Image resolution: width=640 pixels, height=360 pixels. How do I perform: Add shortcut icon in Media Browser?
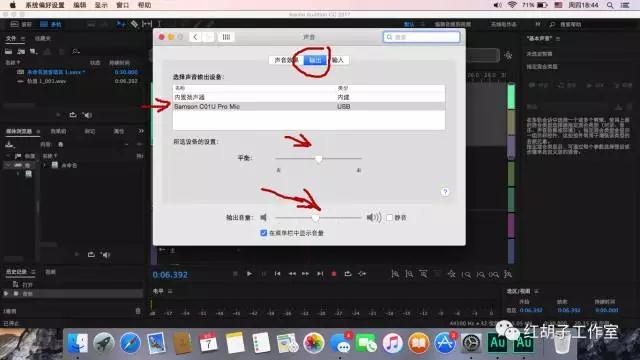[x=9, y=144]
